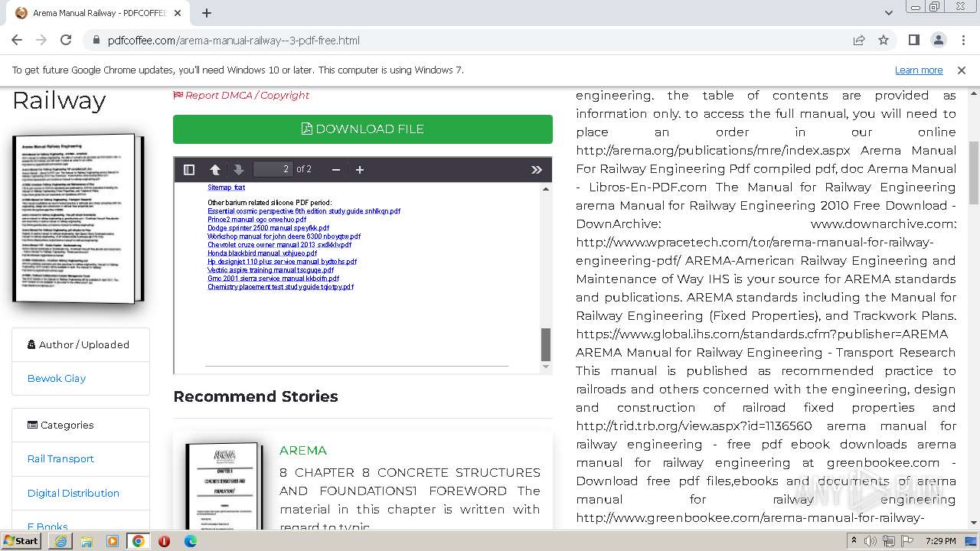
Task: Open the PDF viewer tools menu
Action: 537,169
